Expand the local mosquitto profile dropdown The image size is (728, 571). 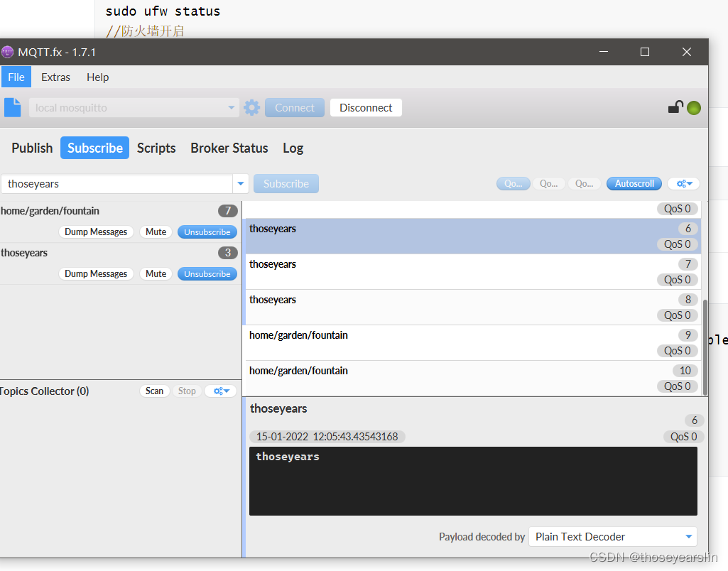click(x=232, y=108)
